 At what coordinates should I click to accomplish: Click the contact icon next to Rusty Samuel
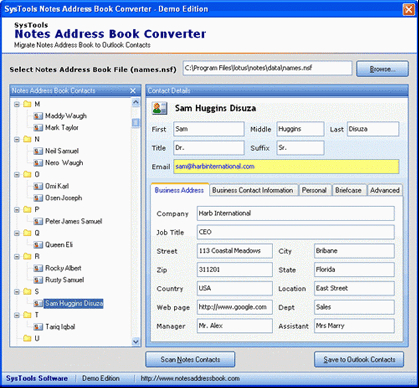[38, 280]
